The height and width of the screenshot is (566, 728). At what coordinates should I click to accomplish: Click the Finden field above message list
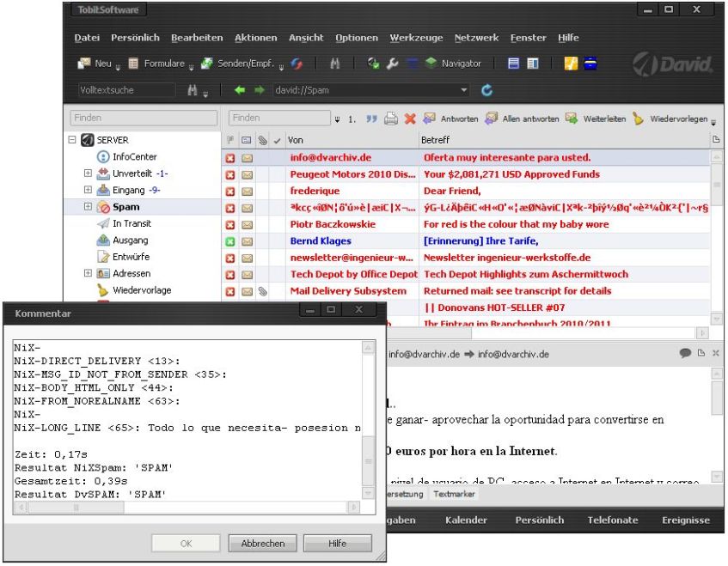coord(279,118)
